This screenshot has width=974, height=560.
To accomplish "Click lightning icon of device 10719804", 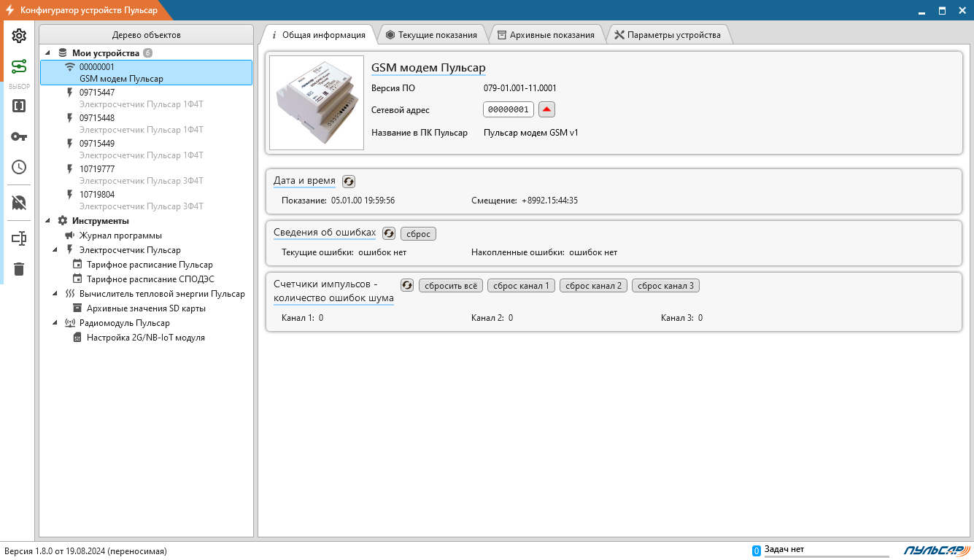I will 70,195.
